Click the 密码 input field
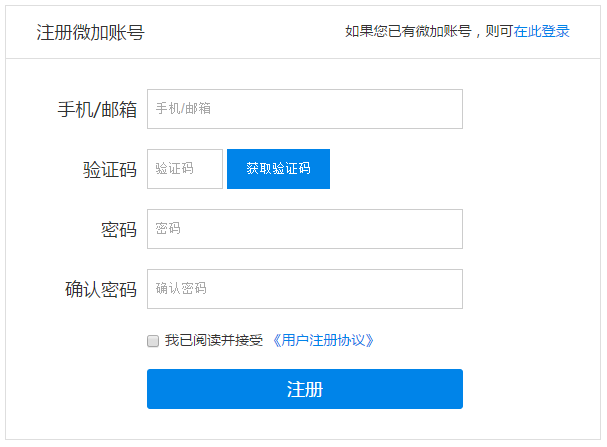The width and height of the screenshot is (607, 447). coord(304,229)
